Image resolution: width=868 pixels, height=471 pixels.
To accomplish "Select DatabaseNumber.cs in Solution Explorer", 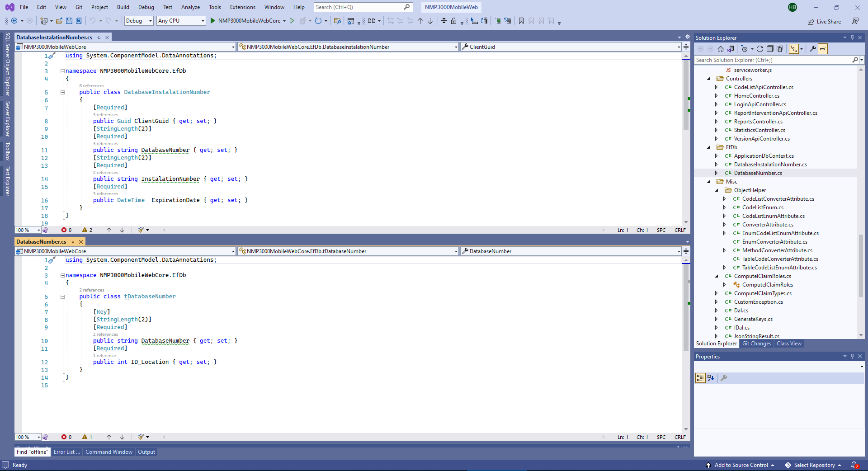I will click(x=758, y=173).
